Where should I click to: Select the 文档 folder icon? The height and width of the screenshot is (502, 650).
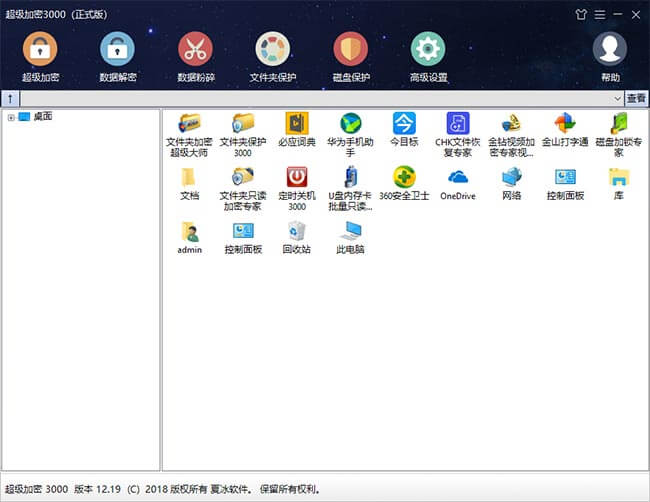[x=189, y=184]
